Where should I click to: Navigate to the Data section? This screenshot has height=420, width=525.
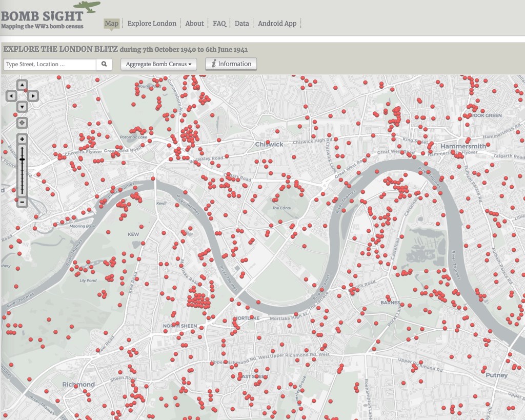(242, 24)
